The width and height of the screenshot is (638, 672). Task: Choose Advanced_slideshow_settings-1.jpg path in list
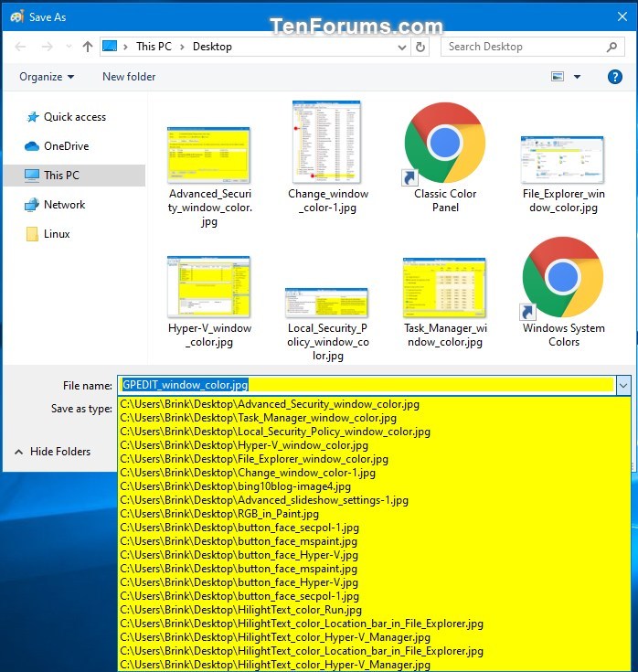(x=374, y=500)
